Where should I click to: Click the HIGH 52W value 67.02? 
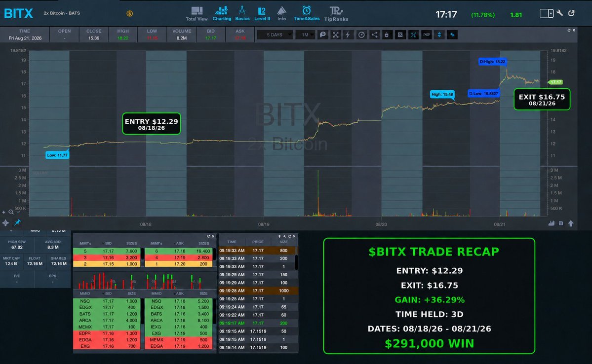click(17, 248)
